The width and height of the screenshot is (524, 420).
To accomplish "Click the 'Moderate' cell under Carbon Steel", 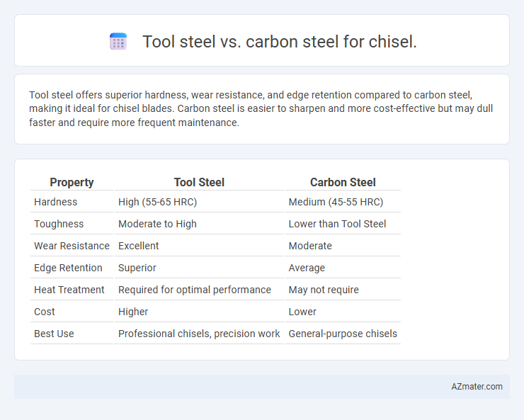I will point(310,246).
